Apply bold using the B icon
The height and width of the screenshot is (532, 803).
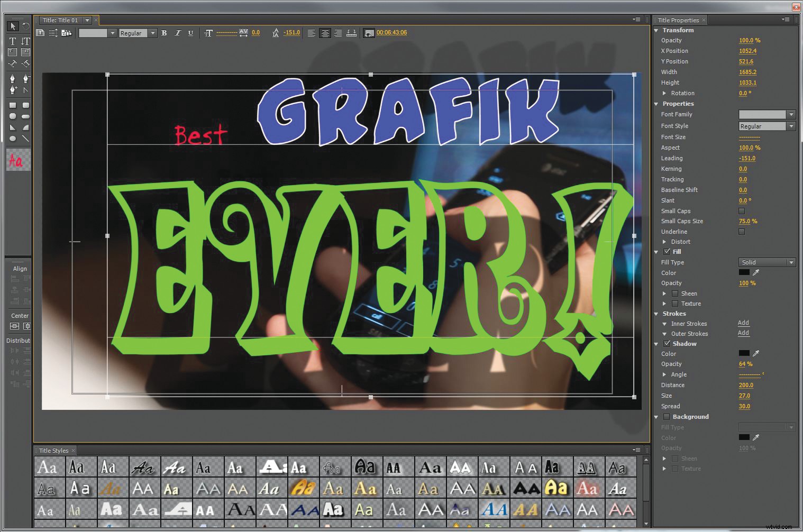point(164,33)
